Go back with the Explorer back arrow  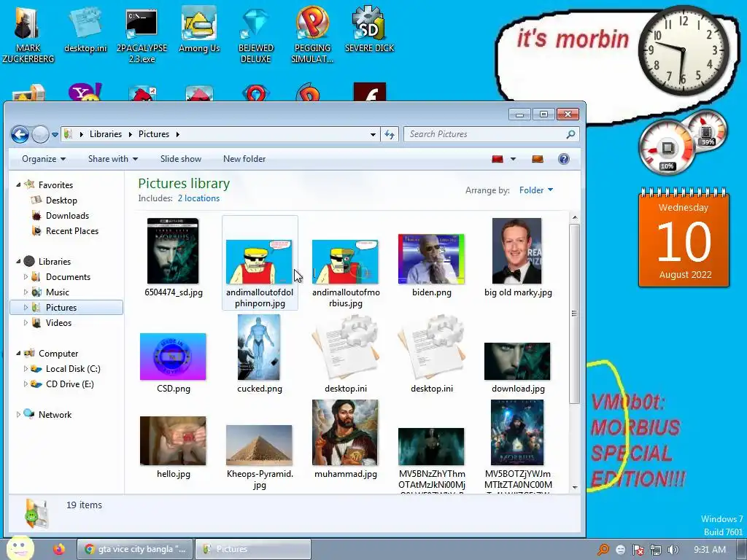[x=20, y=134]
